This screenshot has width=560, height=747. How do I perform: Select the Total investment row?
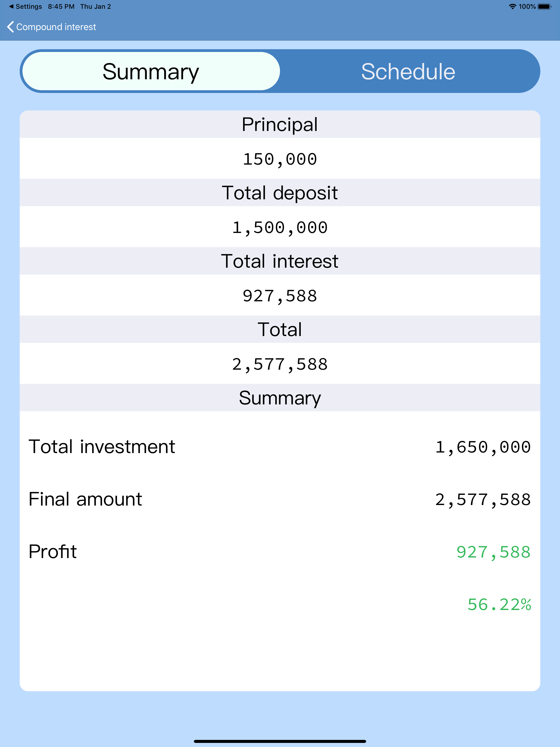[102, 447]
